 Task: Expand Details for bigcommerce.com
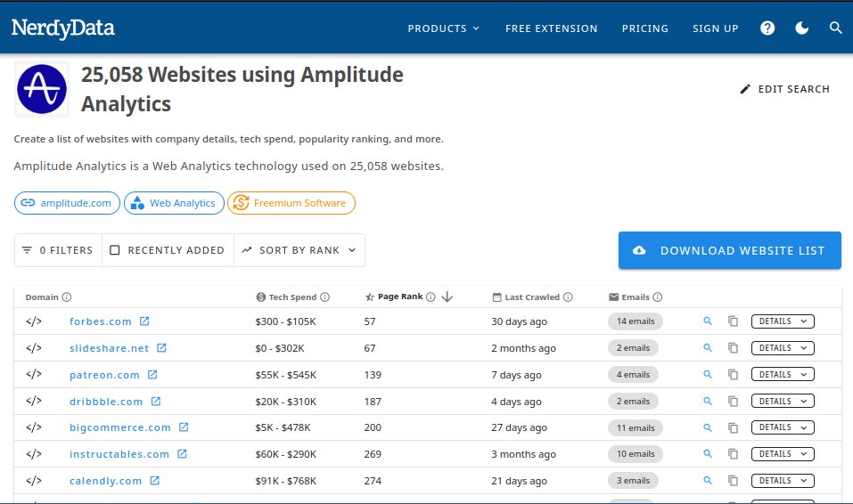click(783, 427)
